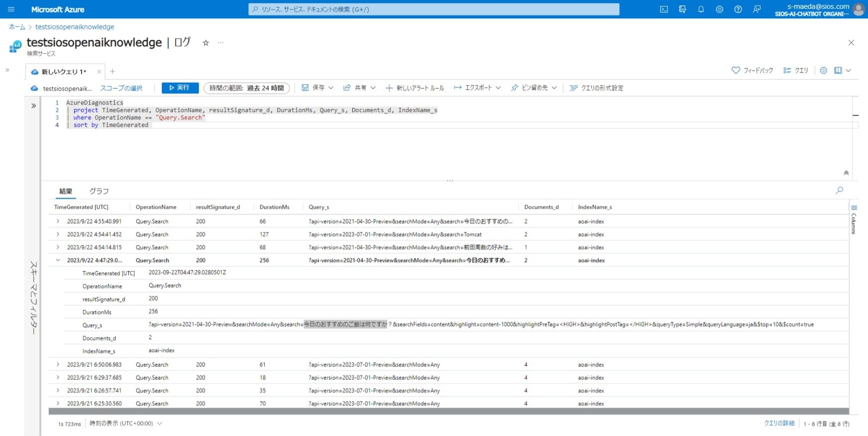
Task: Select the 新しいクエリ 1 tab
Action: 64,72
